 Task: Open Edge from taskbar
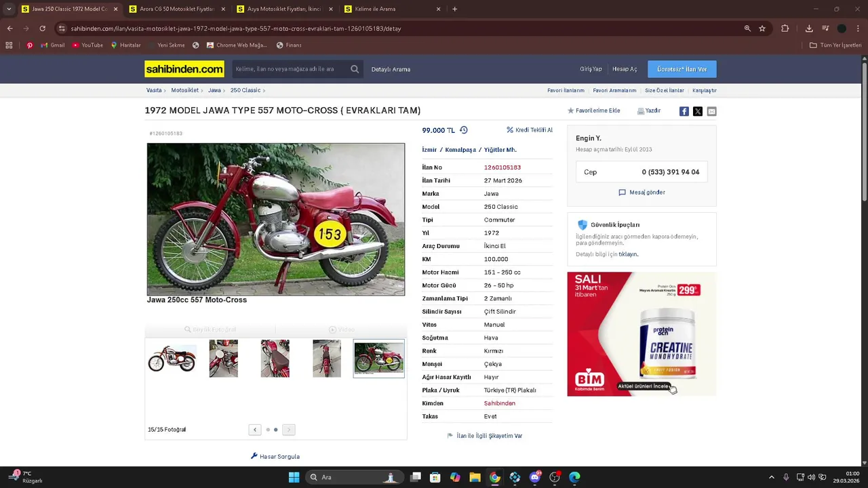574,477
